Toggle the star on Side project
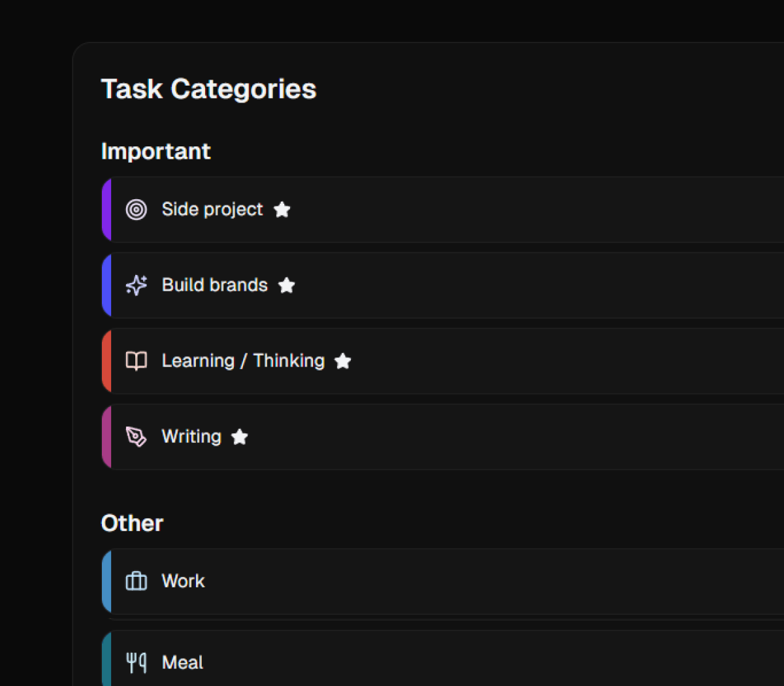 click(x=282, y=210)
